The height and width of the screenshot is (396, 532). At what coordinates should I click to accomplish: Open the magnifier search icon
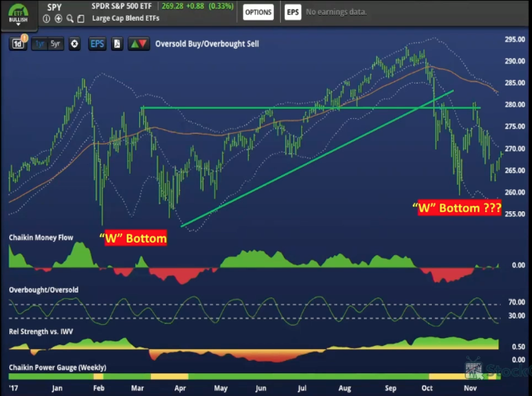(x=70, y=19)
